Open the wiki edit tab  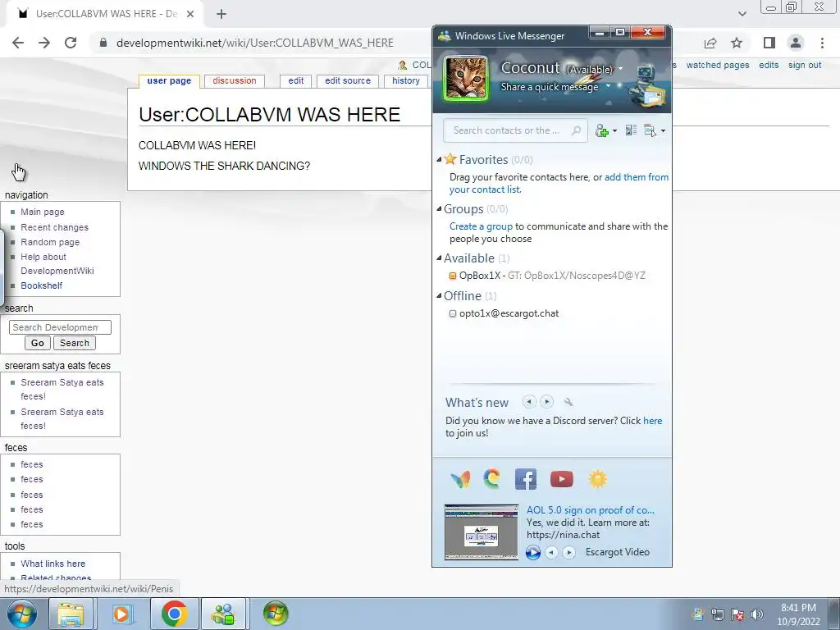coord(295,81)
